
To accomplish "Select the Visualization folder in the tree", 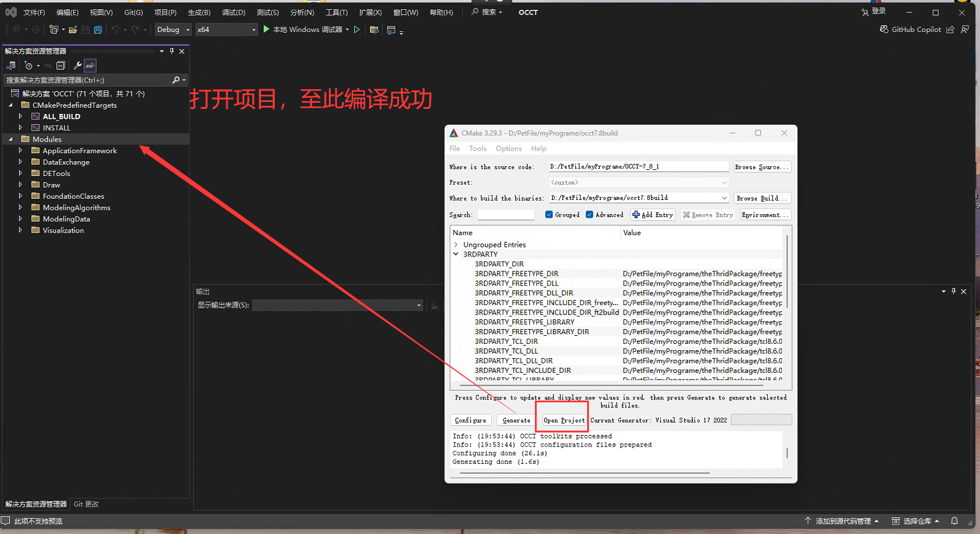I will 63,231.
